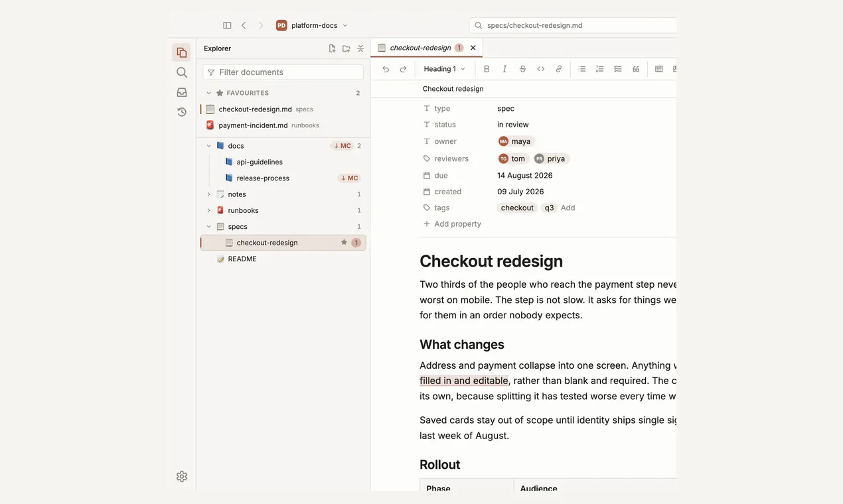Click the What changes heading
This screenshot has height=504, width=843.
(x=462, y=344)
